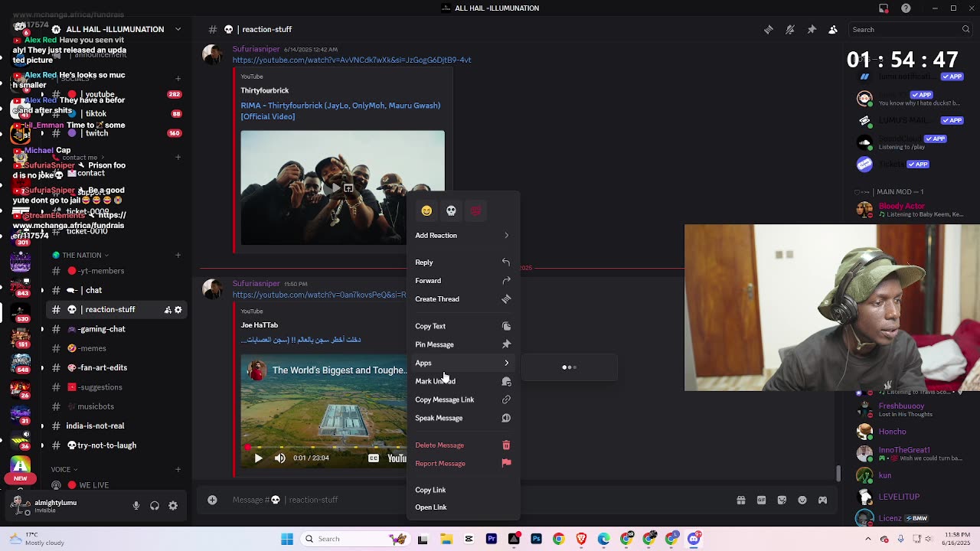Open the Threads icon in channel header

coord(769,30)
